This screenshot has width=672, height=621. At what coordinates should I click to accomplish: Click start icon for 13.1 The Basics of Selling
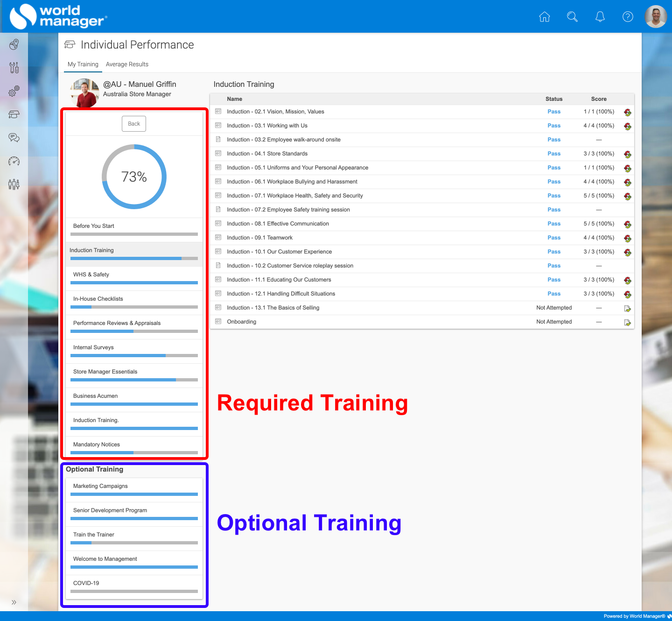click(627, 308)
